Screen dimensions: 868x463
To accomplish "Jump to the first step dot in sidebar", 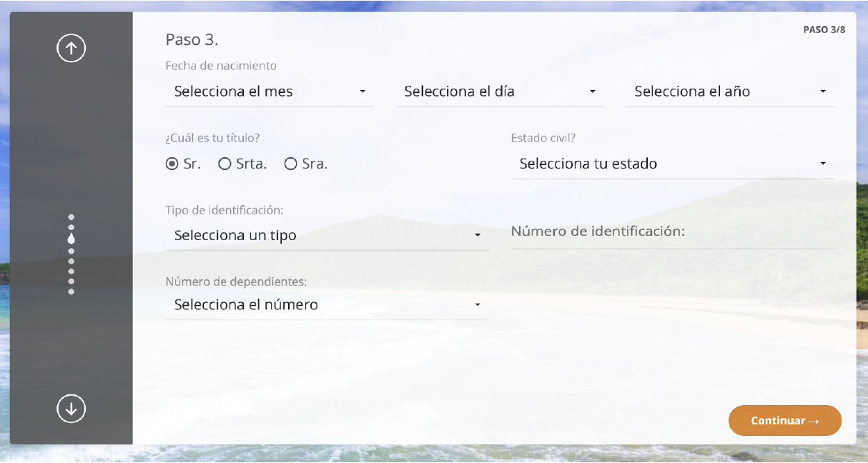I will (x=71, y=217).
